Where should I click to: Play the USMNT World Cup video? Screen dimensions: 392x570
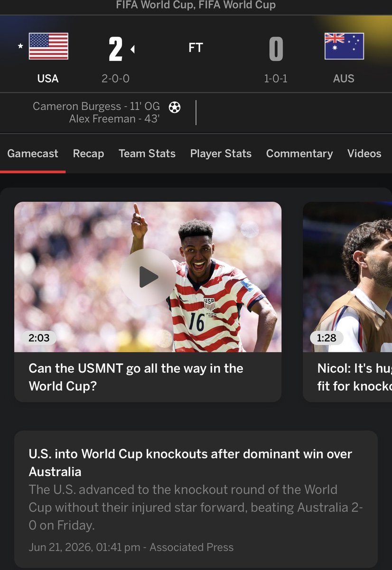coord(148,277)
